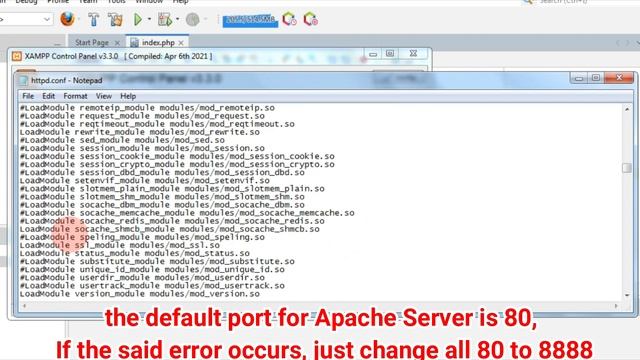Screen dimensions: 640x360
Task: Switch to the index.php tab
Action: 158,42
